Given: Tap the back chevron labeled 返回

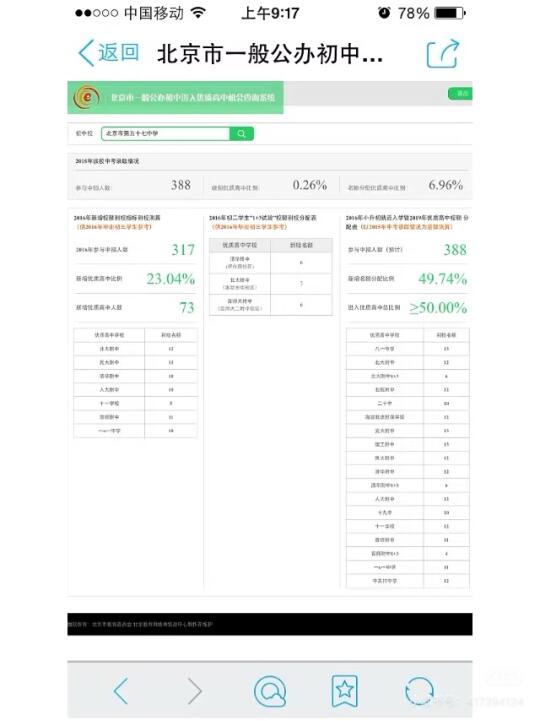Looking at the screenshot, I should pyautogui.click(x=109, y=53).
